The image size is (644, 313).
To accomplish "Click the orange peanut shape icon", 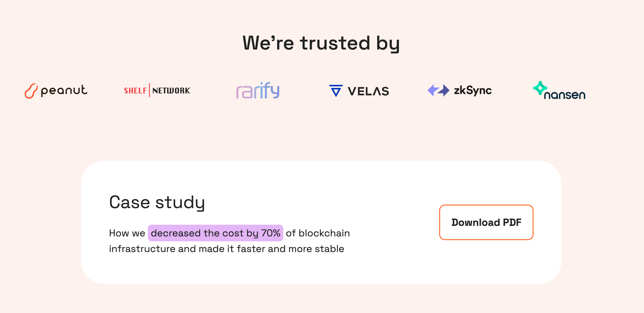I will (x=31, y=91).
